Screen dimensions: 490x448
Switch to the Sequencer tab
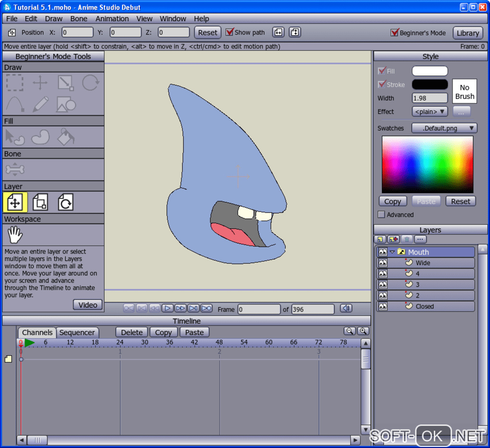click(x=77, y=333)
